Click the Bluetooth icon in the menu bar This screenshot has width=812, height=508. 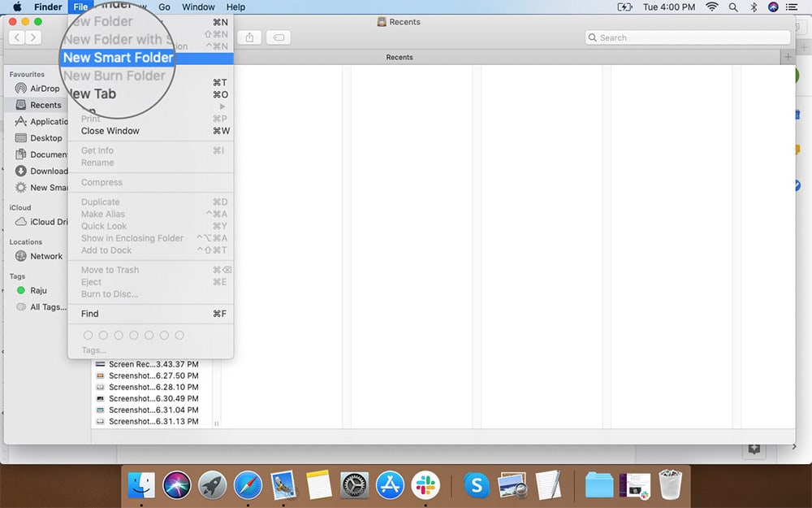[x=753, y=7]
